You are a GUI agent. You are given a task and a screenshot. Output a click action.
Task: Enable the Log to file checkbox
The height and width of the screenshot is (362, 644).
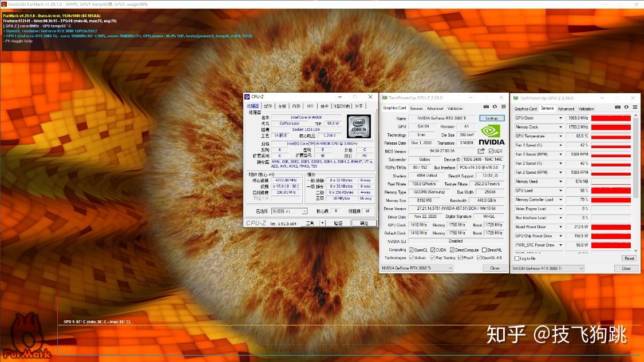click(x=516, y=258)
